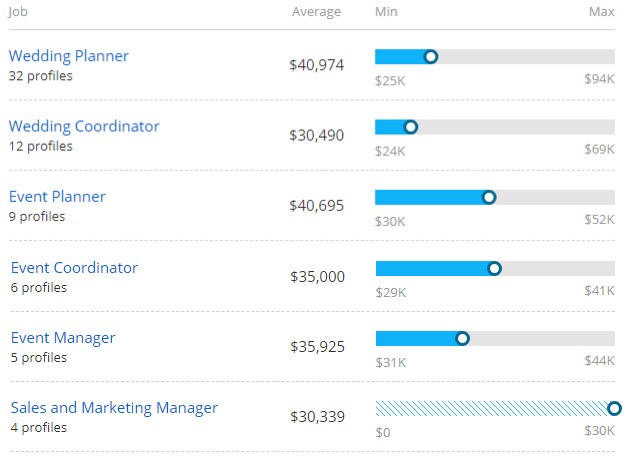Open the Sales and Marketing Manager link
Screen dimensions: 626x457
(114, 407)
